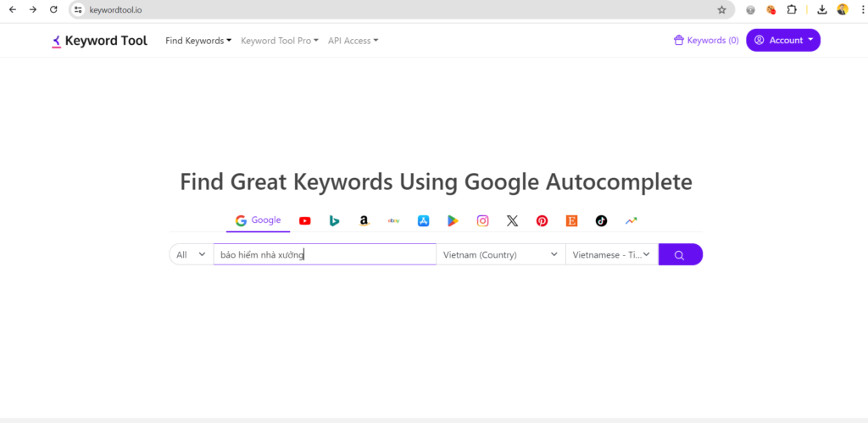Screen dimensions: 868x423
Task: Select the Google Trends source icon
Action: [x=631, y=221]
